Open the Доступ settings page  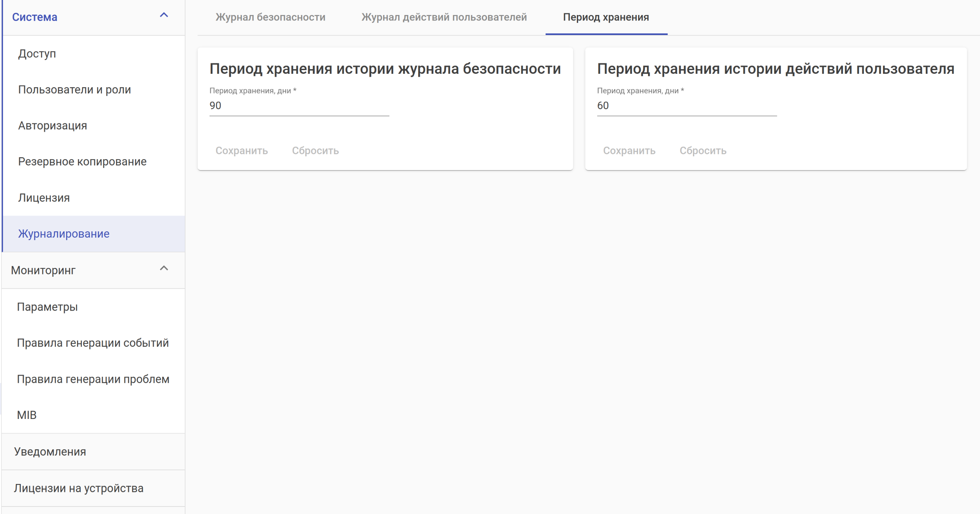click(37, 54)
